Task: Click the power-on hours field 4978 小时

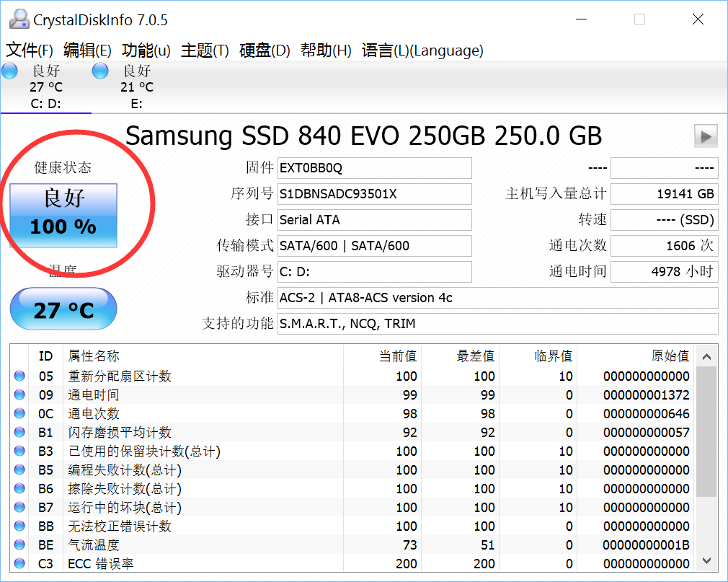Action: point(665,272)
